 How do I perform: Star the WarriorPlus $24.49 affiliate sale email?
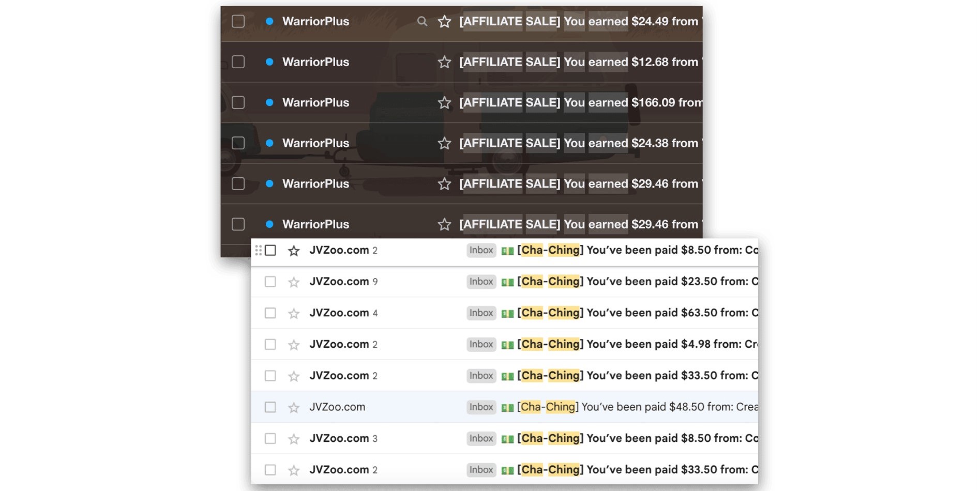(444, 22)
